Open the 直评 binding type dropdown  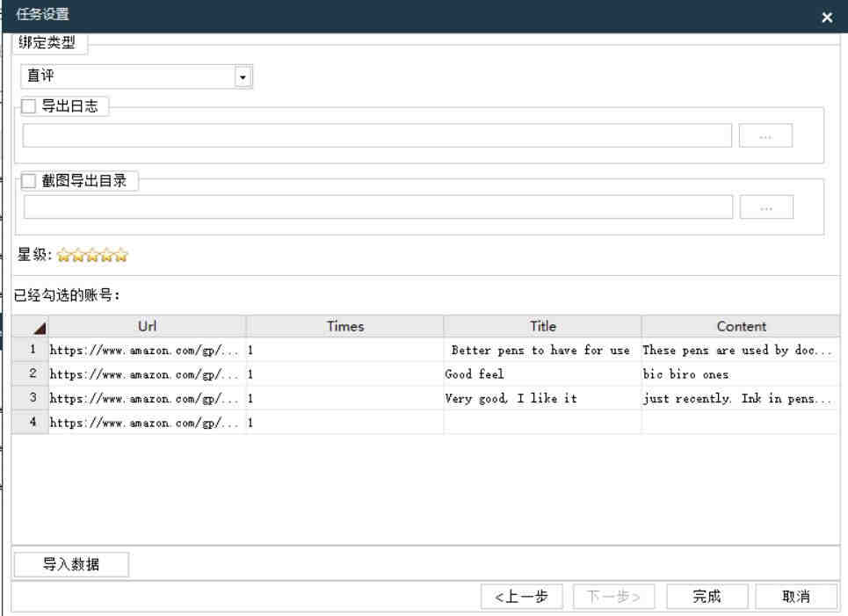[243, 77]
